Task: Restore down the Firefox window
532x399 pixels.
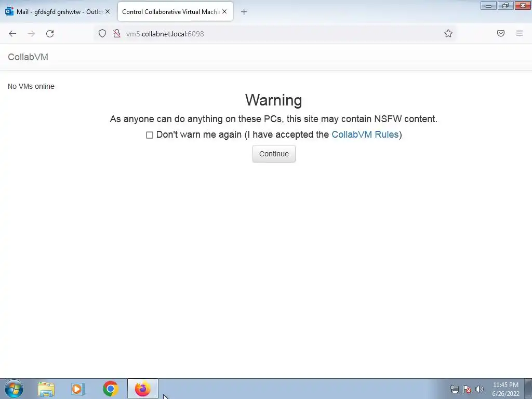Action: (506, 6)
